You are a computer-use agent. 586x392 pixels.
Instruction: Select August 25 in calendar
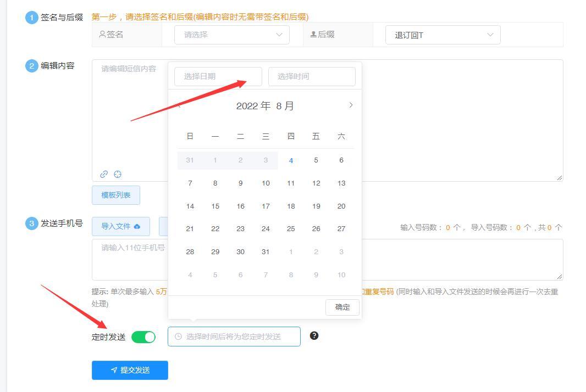[x=291, y=229]
